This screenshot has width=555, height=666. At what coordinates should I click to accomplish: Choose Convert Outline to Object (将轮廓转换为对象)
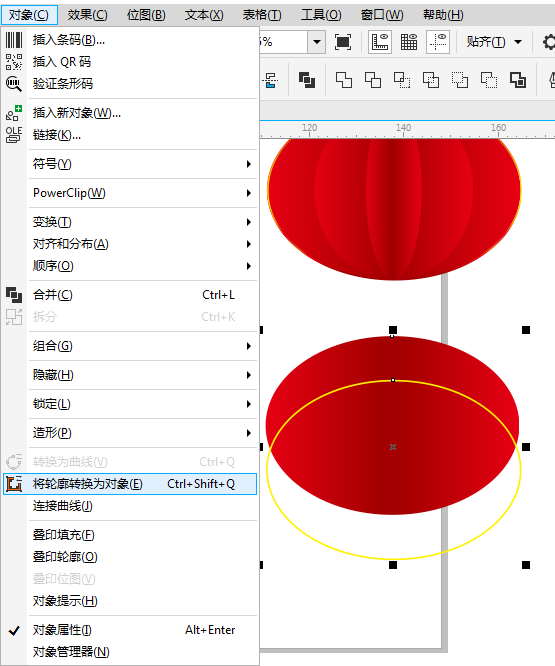tap(130, 484)
